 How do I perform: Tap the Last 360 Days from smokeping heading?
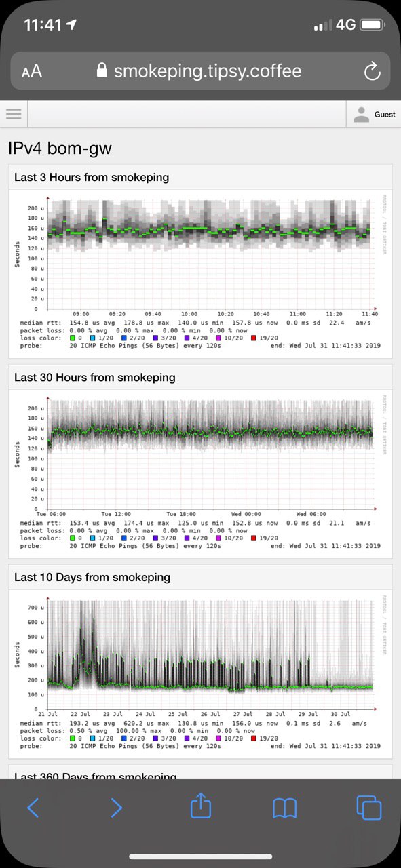pyautogui.click(x=96, y=776)
